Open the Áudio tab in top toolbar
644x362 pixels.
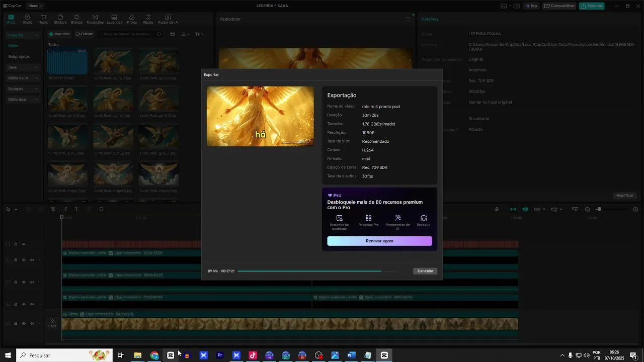click(27, 19)
